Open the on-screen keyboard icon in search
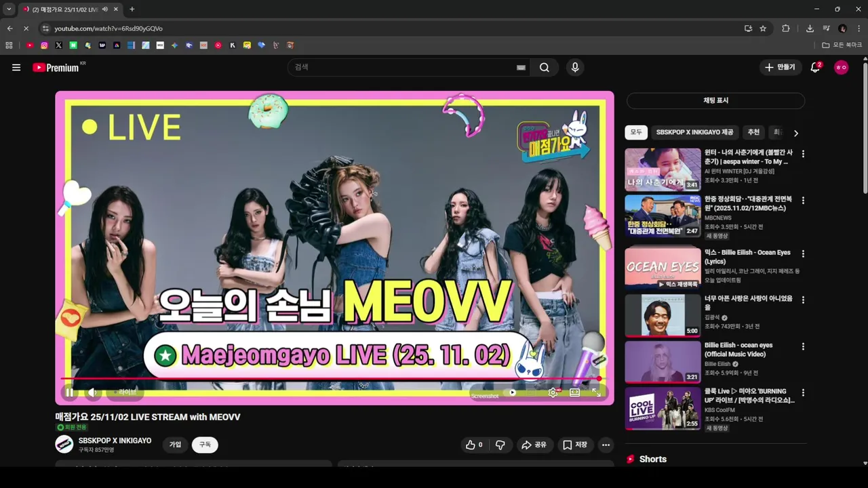This screenshot has height=488, width=868. click(x=521, y=68)
